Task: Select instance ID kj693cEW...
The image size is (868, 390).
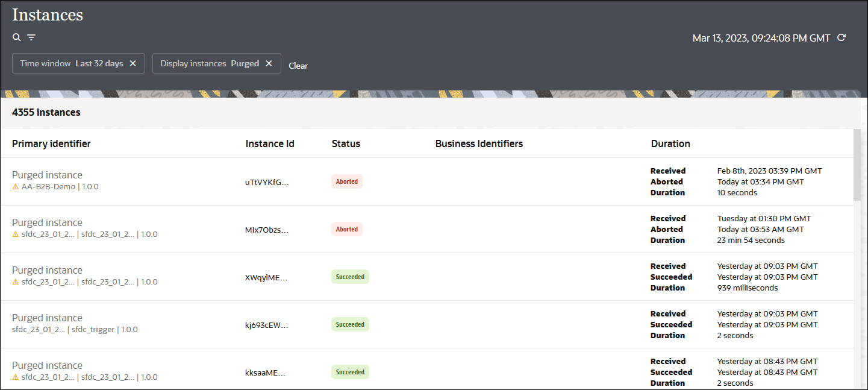Action: pyautogui.click(x=267, y=325)
